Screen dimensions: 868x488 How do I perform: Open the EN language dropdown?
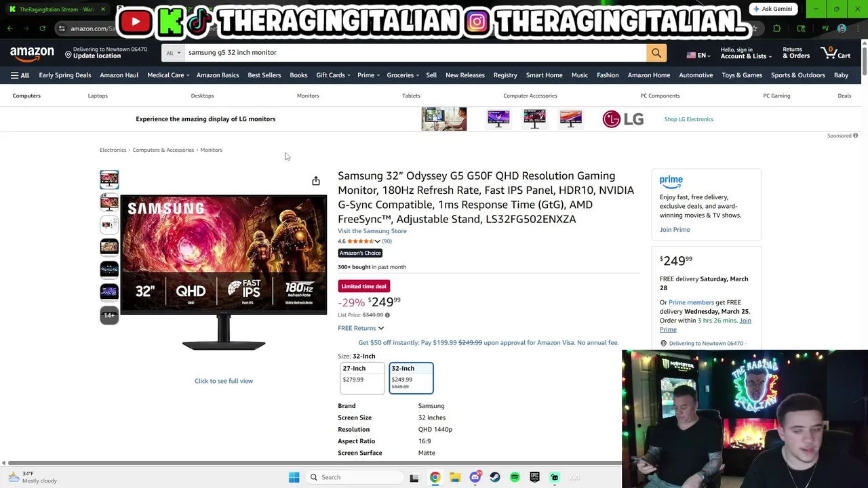(698, 55)
